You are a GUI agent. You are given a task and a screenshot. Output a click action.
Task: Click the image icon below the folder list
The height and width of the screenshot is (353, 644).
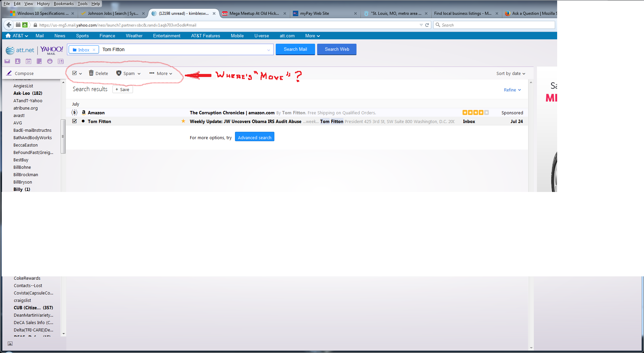point(10,344)
